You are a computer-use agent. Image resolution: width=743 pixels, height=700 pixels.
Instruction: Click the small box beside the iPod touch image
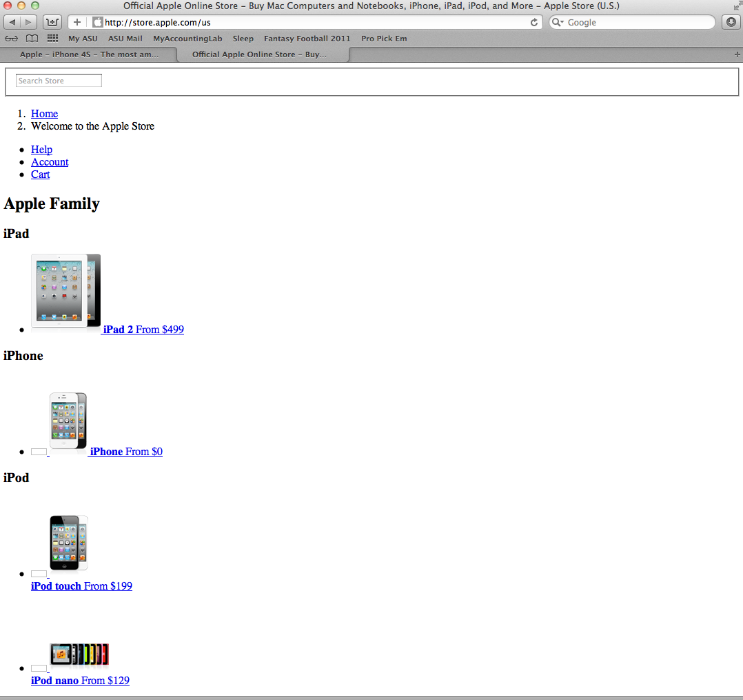[39, 574]
